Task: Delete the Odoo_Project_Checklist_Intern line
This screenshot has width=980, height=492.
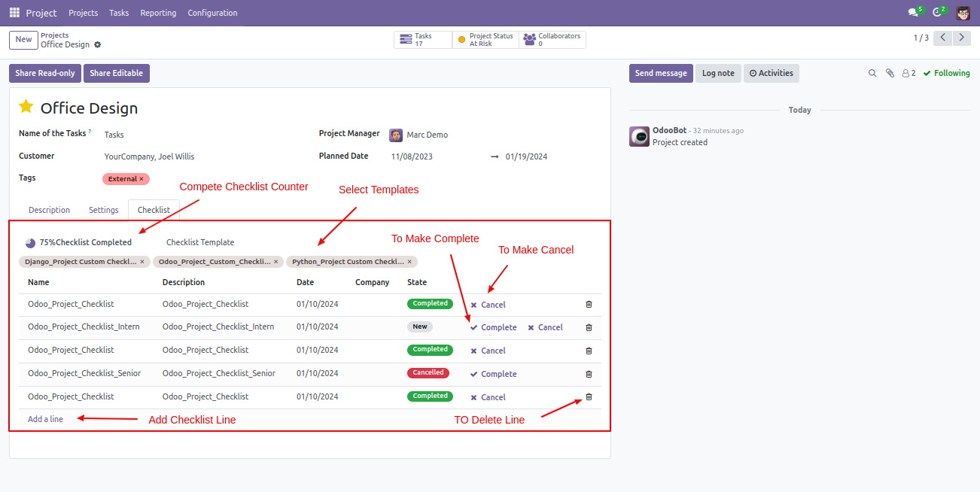Action: tap(589, 327)
